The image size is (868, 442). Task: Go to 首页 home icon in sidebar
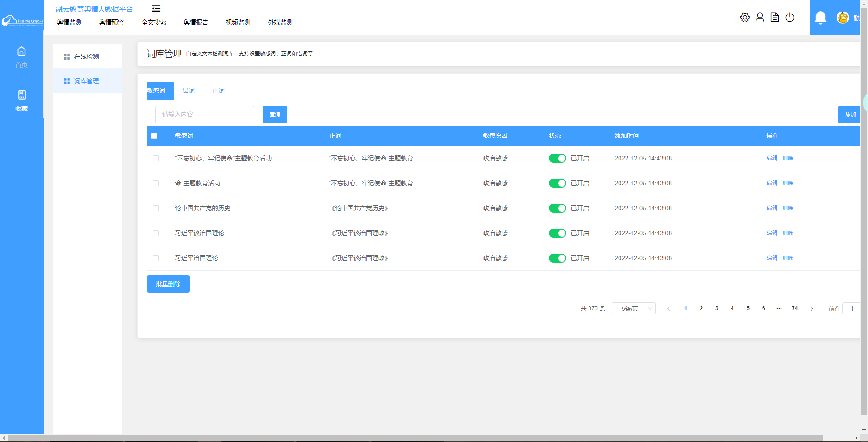click(x=21, y=52)
